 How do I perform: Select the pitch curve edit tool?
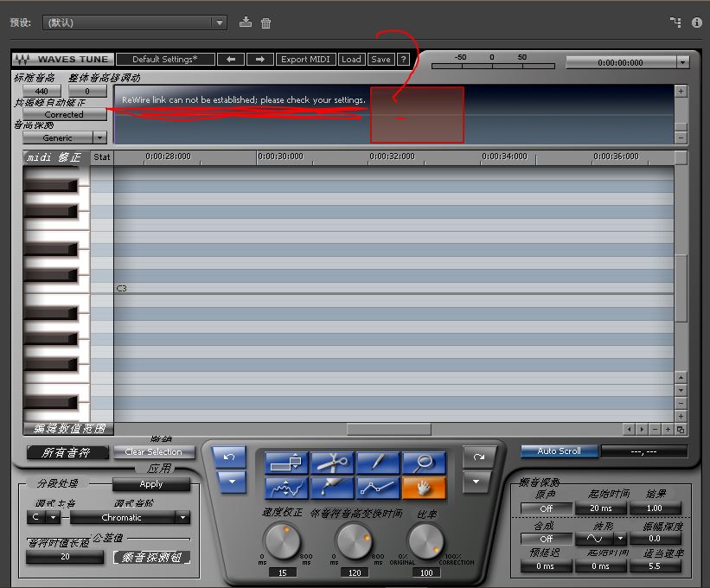tap(286, 488)
